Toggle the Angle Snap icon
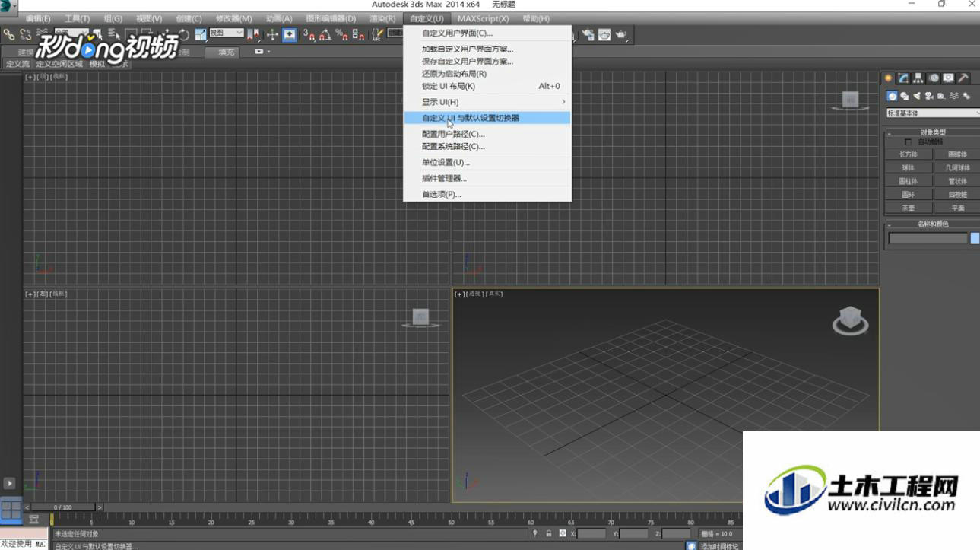The width and height of the screenshot is (980, 550). tap(325, 35)
